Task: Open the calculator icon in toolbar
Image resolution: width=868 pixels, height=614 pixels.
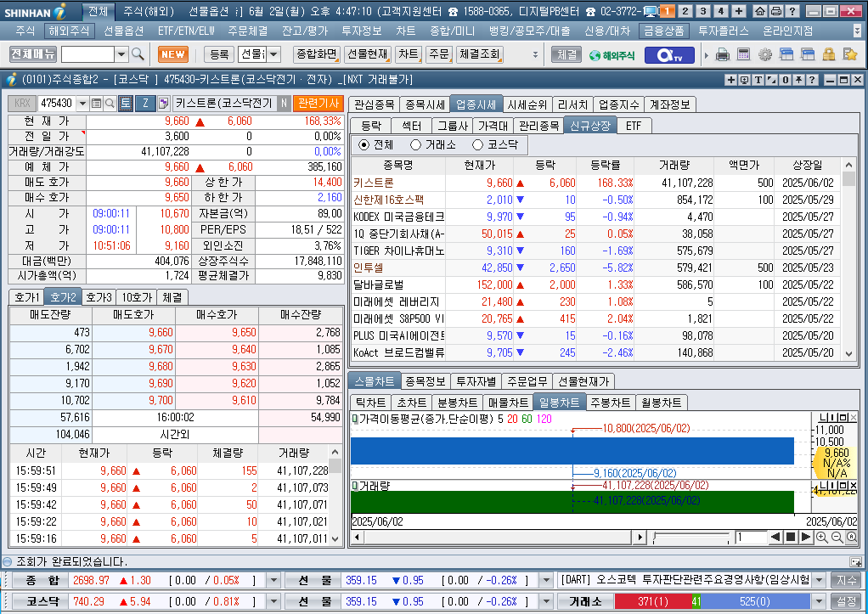Action: [743, 54]
